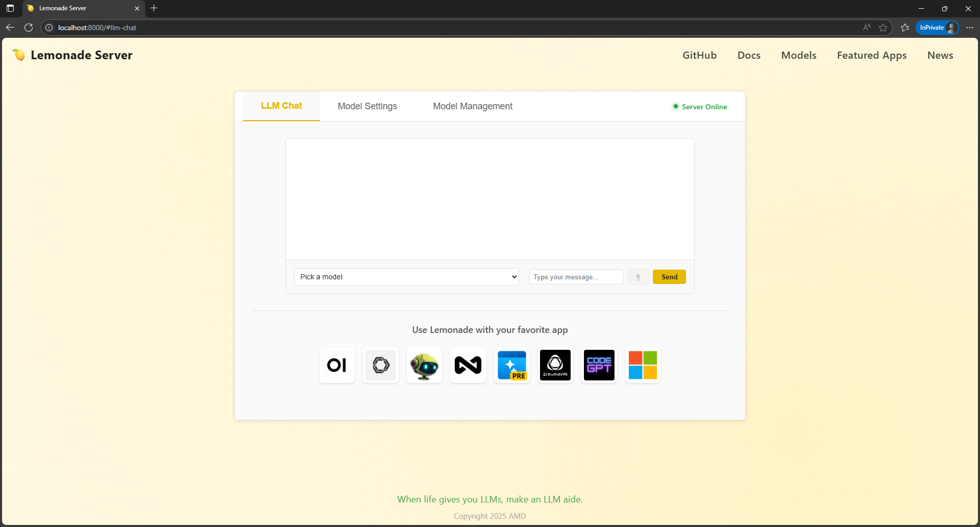
Task: Reload the page with the refresh icon
Action: click(29, 28)
